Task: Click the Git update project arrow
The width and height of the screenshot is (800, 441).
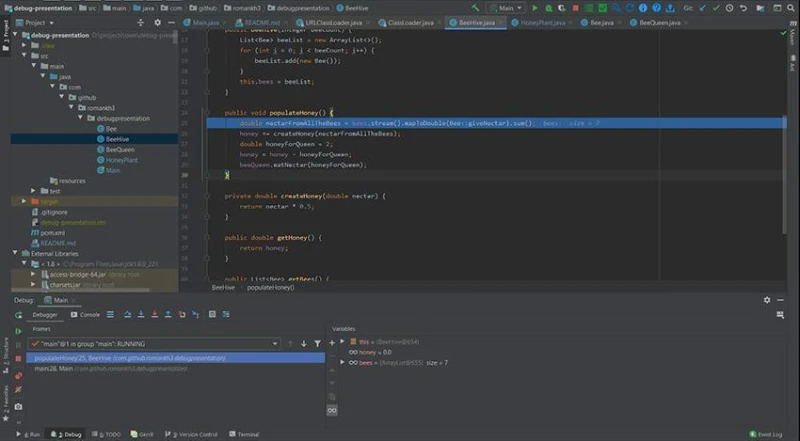Action: click(704, 7)
